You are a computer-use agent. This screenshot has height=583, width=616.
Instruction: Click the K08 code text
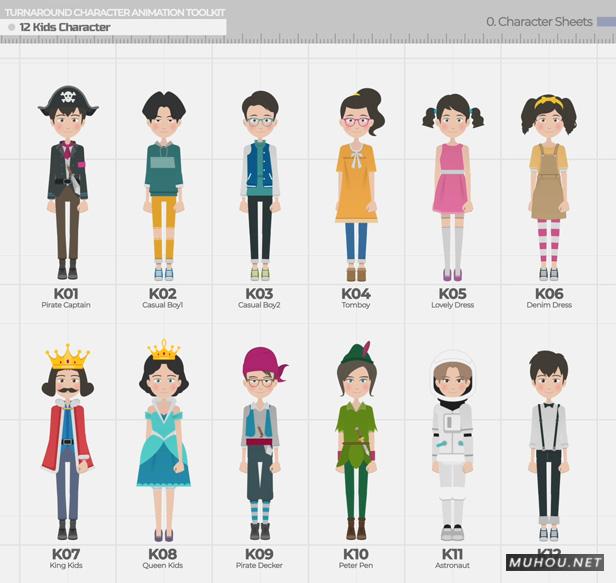pos(163,554)
